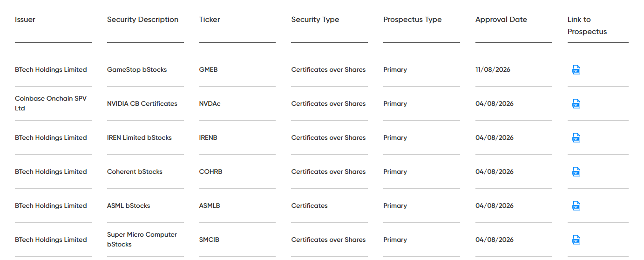The image size is (644, 260).
Task: Open the GameStop bStocks prospectus PDF
Action: (x=576, y=70)
